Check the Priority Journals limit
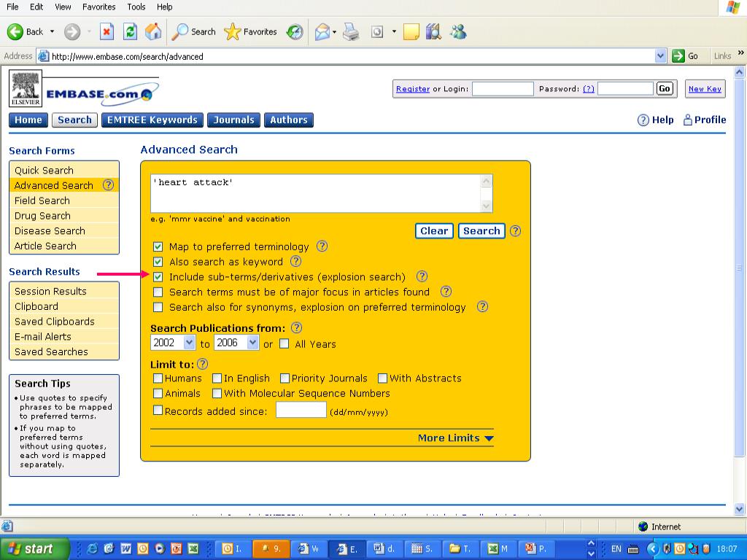The height and width of the screenshot is (560, 747). click(x=285, y=378)
